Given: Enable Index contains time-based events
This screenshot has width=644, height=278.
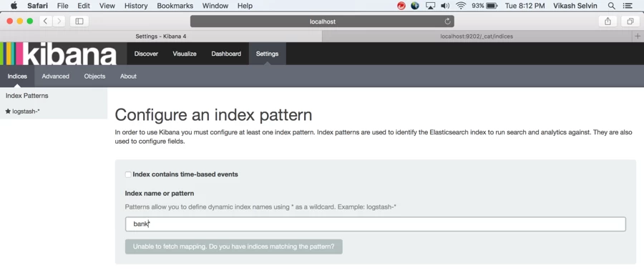Looking at the screenshot, I should [128, 174].
